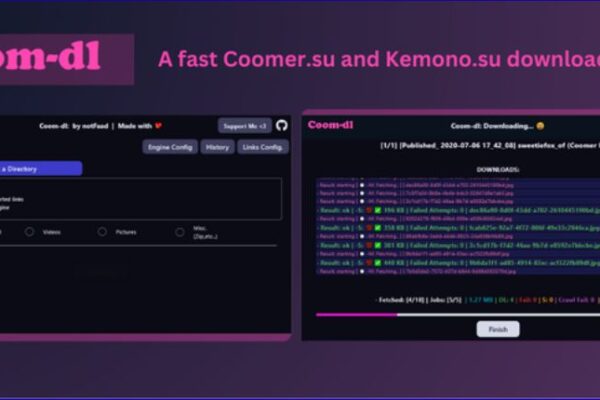The image size is (600, 400).
Task: Click the Finish button in downloading window
Action: pyautogui.click(x=498, y=329)
